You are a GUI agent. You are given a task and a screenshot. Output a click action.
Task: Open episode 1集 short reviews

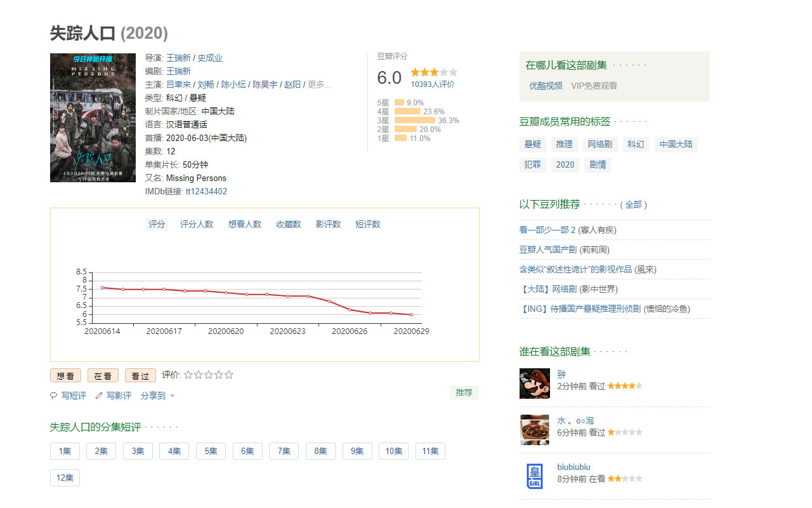tap(65, 451)
